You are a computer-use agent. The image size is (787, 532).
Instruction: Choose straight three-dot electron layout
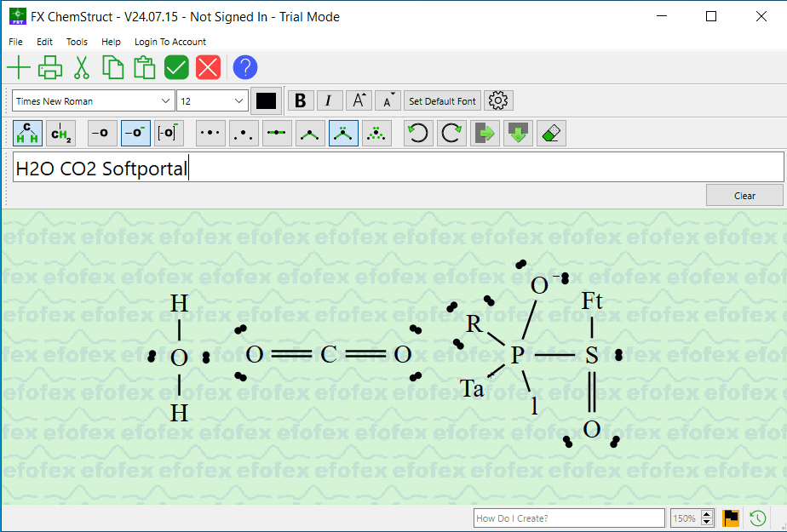point(210,134)
